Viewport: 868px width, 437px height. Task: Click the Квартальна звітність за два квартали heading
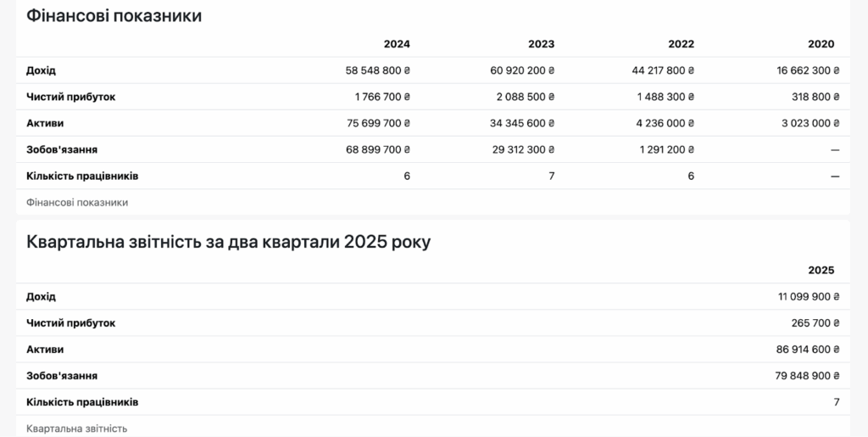228,242
